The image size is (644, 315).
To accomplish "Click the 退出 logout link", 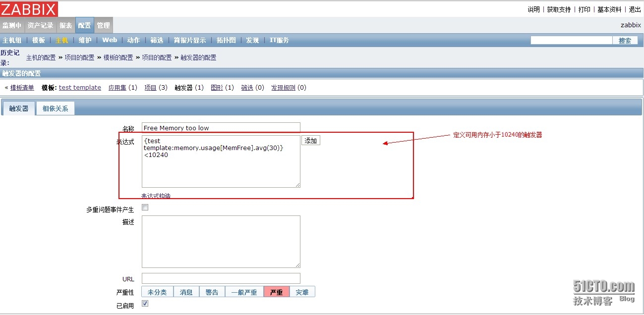I will [x=635, y=9].
